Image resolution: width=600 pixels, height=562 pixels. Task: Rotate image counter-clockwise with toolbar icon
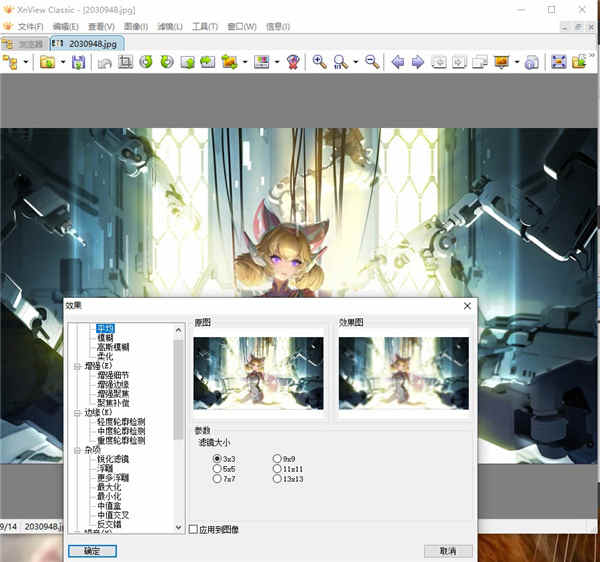click(146, 62)
